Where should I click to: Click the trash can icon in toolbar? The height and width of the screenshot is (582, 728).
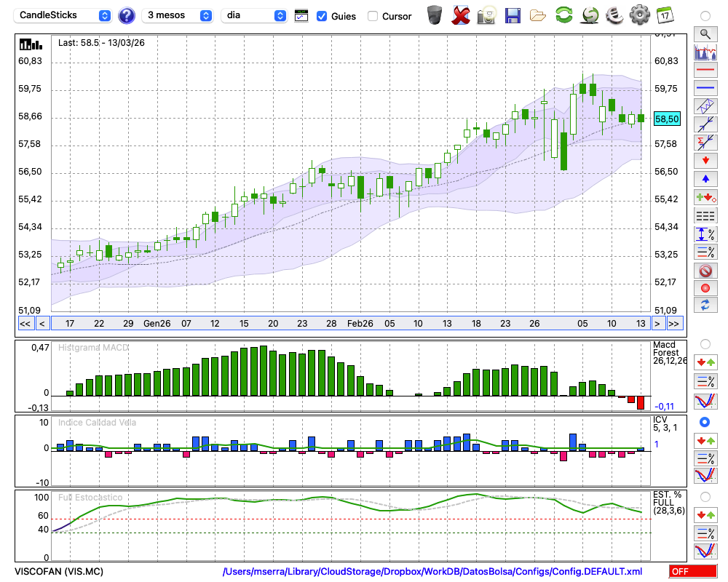[x=435, y=15]
